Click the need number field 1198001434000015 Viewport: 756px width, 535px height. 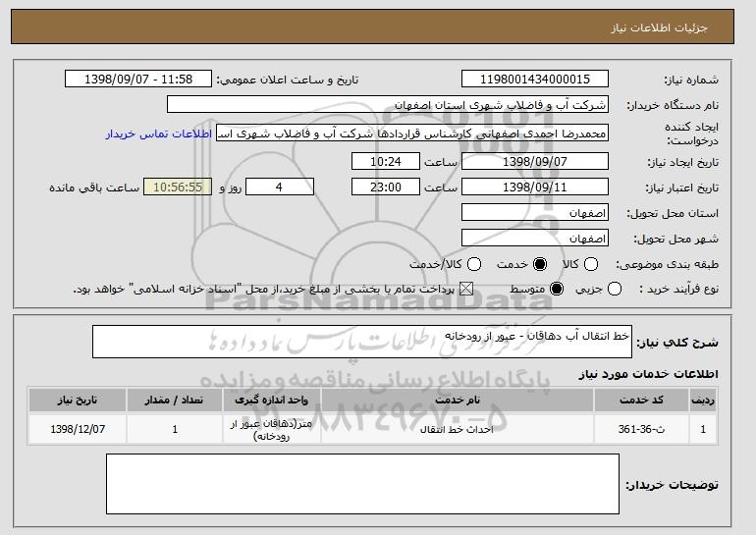(x=535, y=80)
